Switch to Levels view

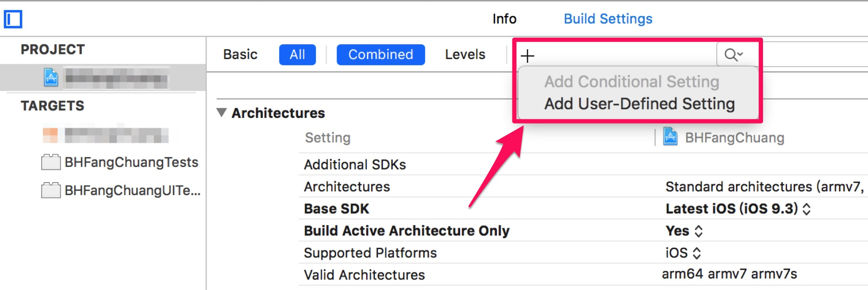(x=465, y=54)
